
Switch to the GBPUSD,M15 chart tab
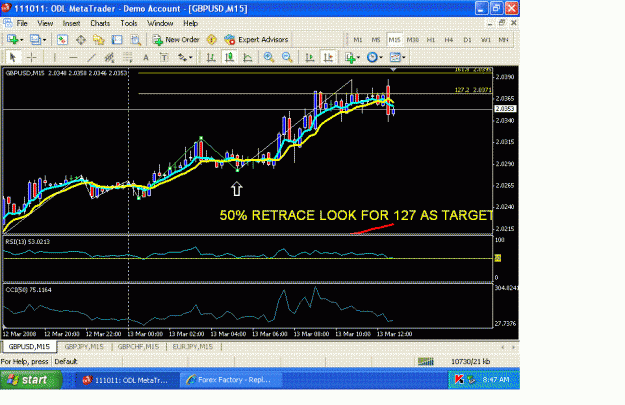[29, 347]
